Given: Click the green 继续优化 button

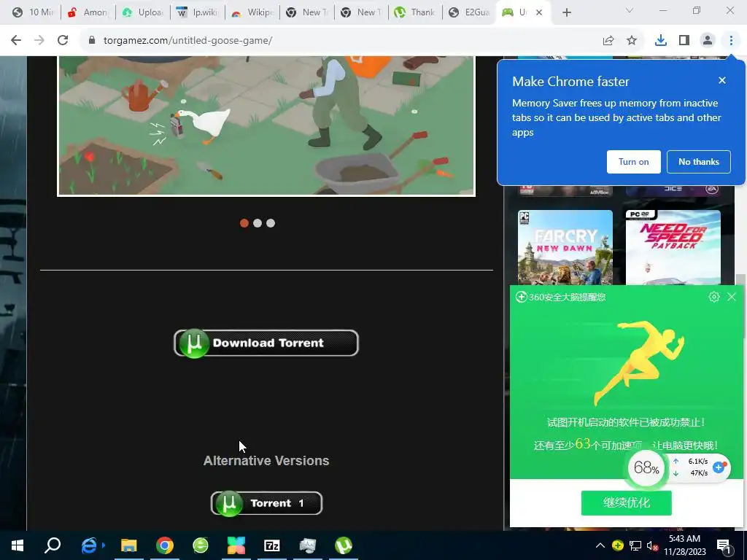Looking at the screenshot, I should click(x=627, y=503).
